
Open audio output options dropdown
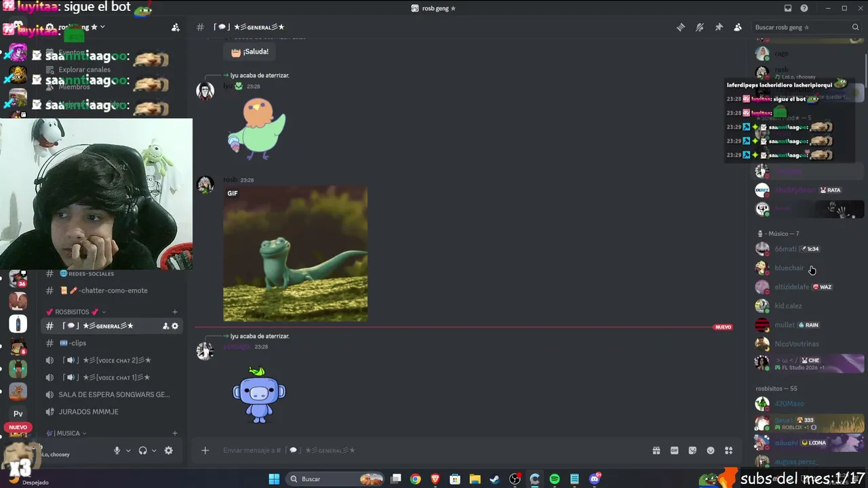point(154,451)
